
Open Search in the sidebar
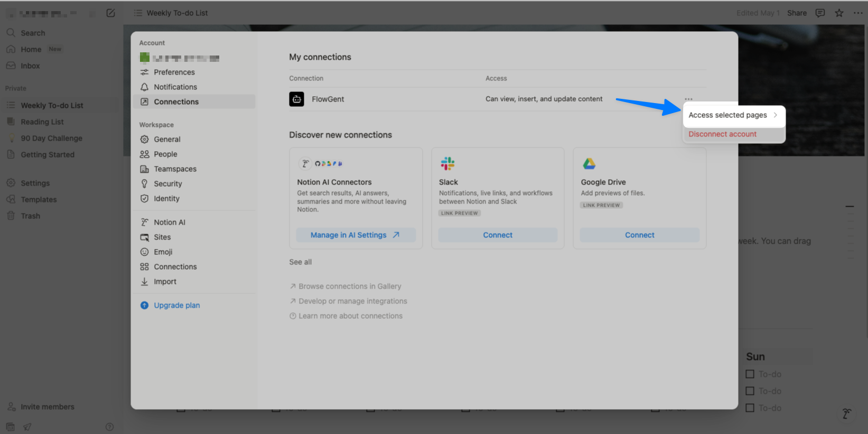33,33
